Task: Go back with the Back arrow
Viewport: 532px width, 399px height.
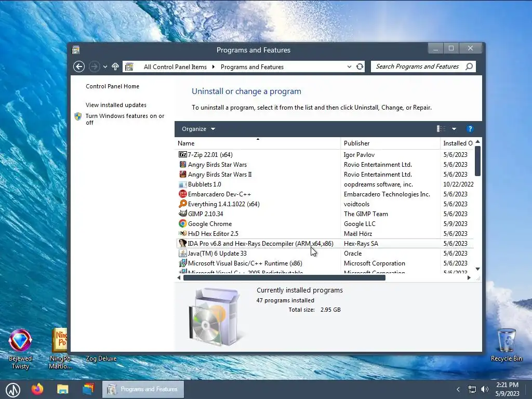Action: (79, 66)
